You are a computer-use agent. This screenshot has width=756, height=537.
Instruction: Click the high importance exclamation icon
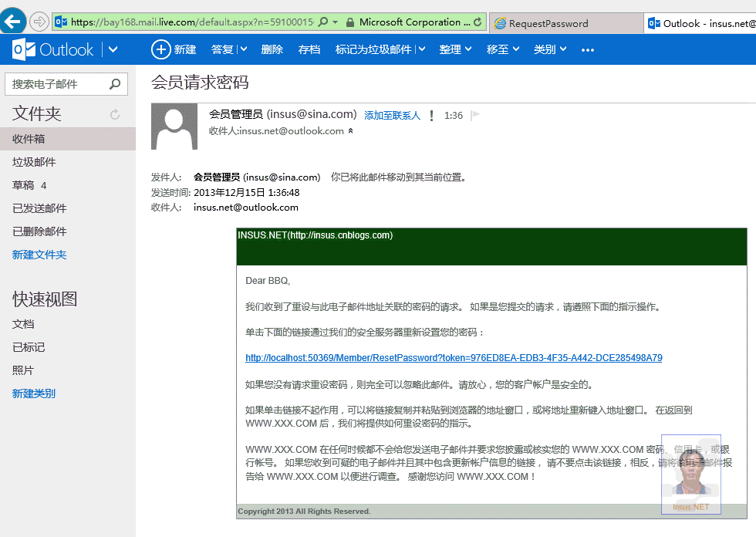(431, 115)
